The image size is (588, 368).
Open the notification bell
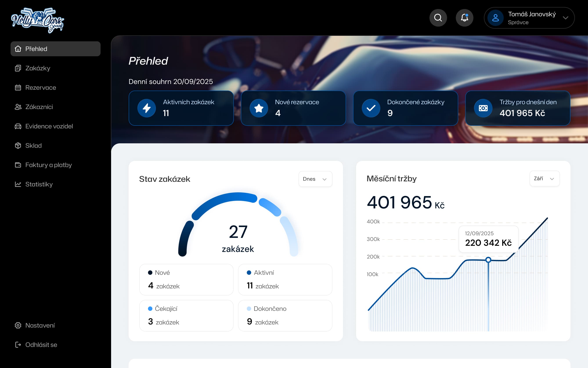click(x=465, y=18)
